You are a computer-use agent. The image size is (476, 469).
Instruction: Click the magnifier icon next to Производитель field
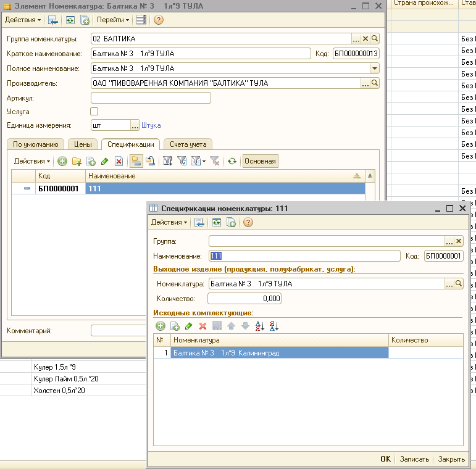click(x=374, y=83)
